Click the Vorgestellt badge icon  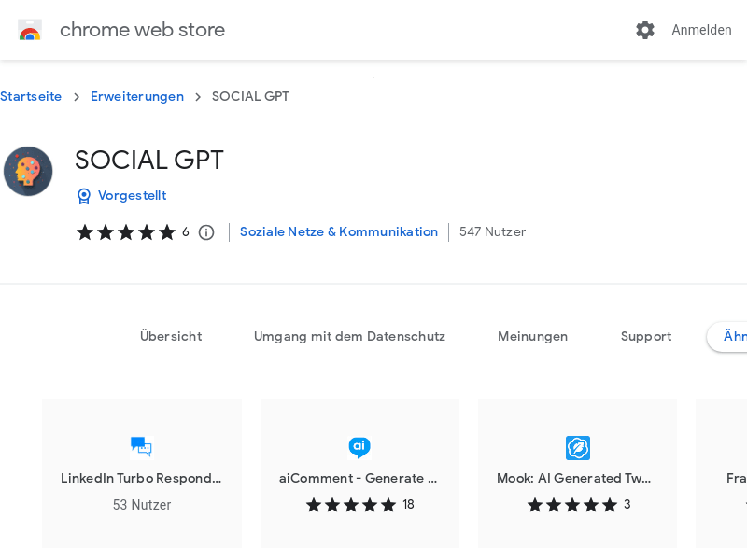click(x=84, y=196)
